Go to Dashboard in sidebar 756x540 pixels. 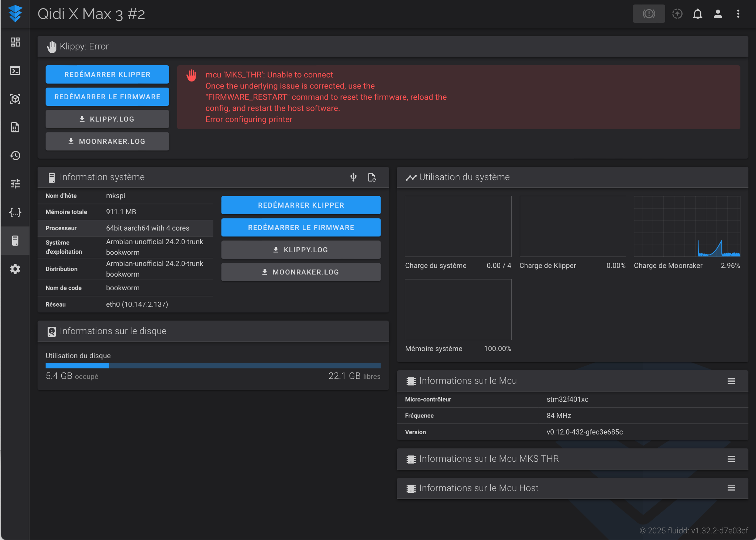pos(15,42)
